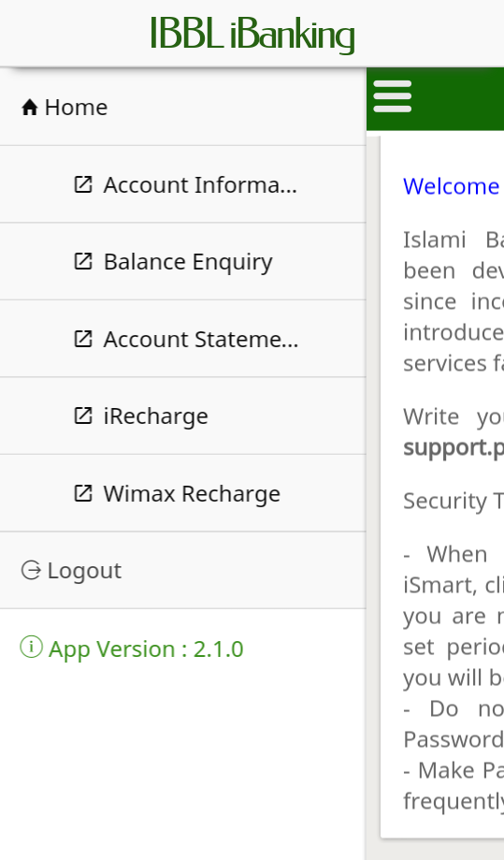The width and height of the screenshot is (504, 860).
Task: Click the blue Welcome heading
Action: [453, 186]
